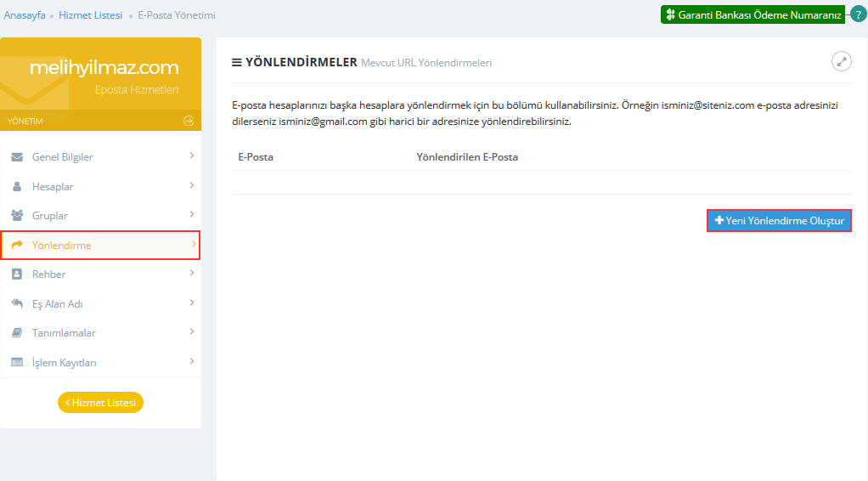The width and height of the screenshot is (868, 481).
Task: Click the contact book icon beside Rehber
Action: [17, 274]
